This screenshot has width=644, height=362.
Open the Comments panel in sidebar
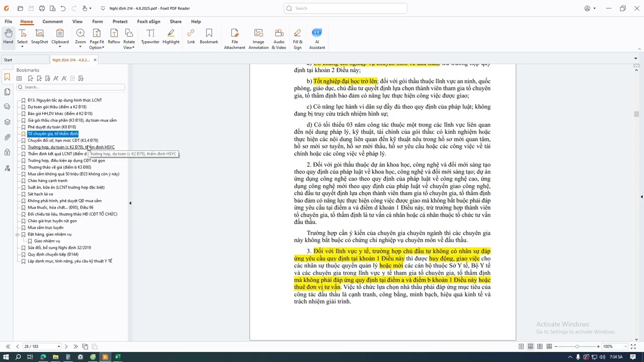(7, 107)
